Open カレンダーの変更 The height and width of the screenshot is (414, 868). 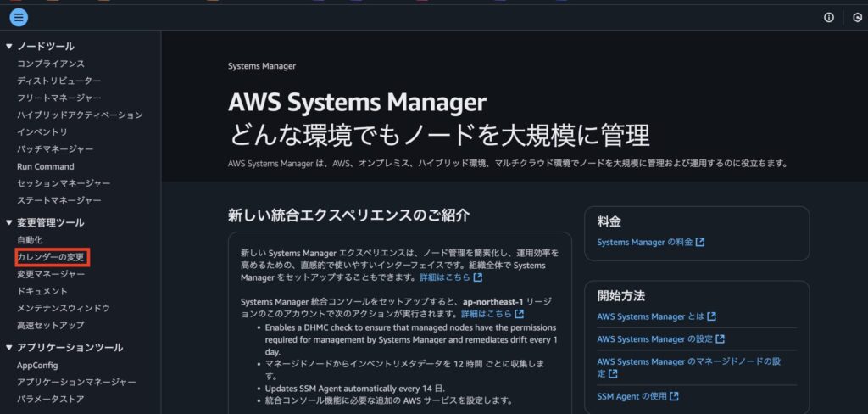pos(51,257)
